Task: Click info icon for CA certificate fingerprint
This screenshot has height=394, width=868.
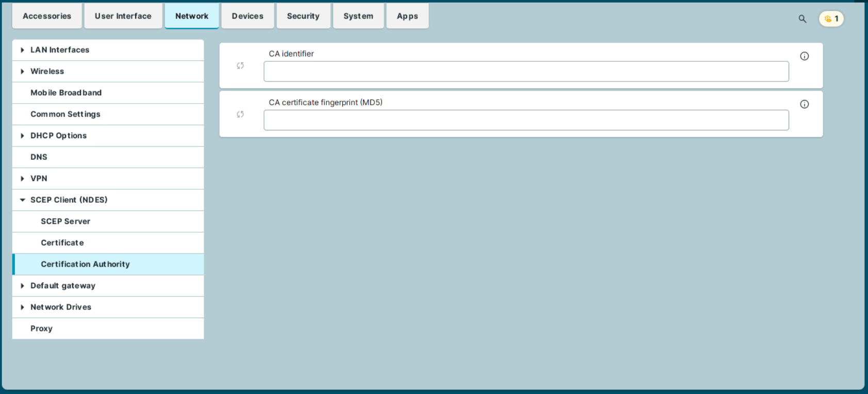Action: click(x=804, y=104)
